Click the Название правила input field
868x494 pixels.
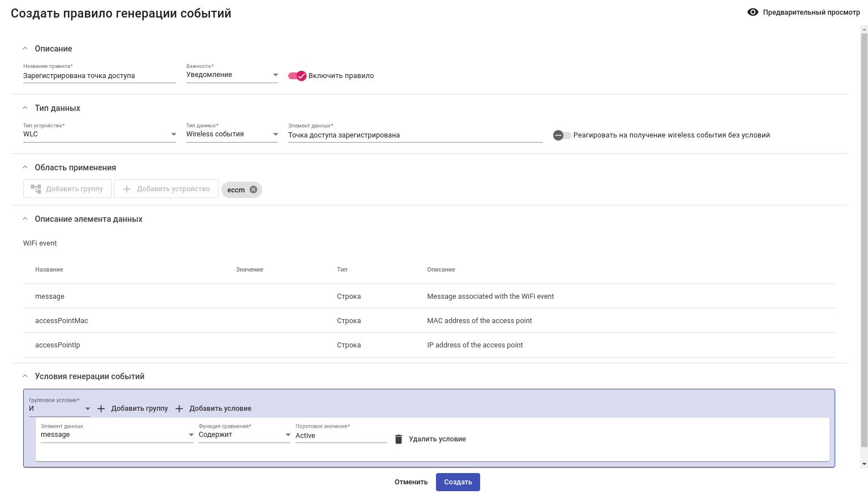(99, 76)
